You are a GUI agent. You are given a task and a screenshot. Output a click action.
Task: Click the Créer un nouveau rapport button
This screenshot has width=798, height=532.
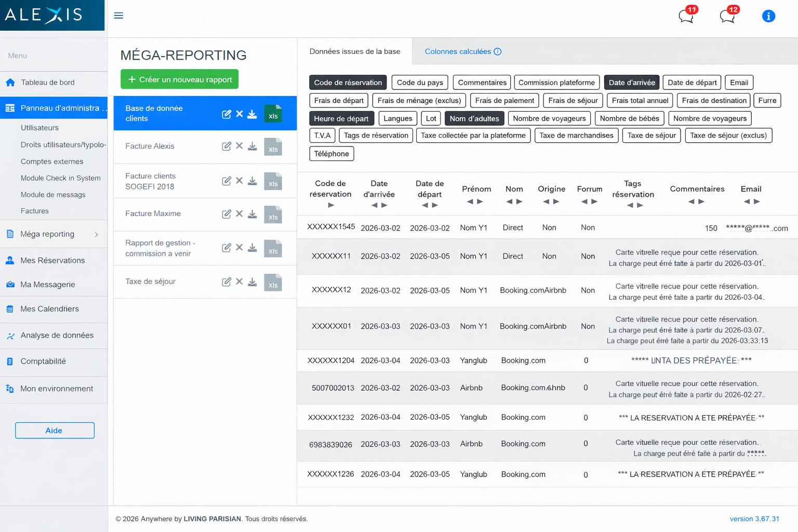pos(179,79)
